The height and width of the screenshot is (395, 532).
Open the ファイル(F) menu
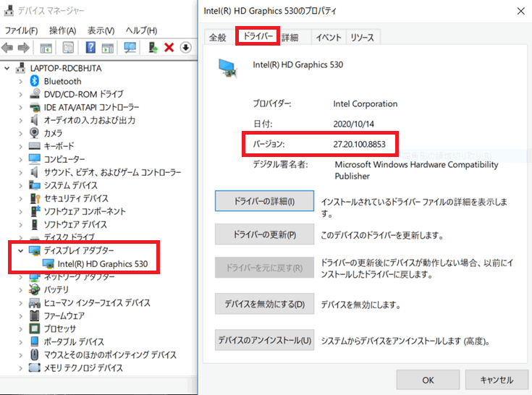click(21, 30)
